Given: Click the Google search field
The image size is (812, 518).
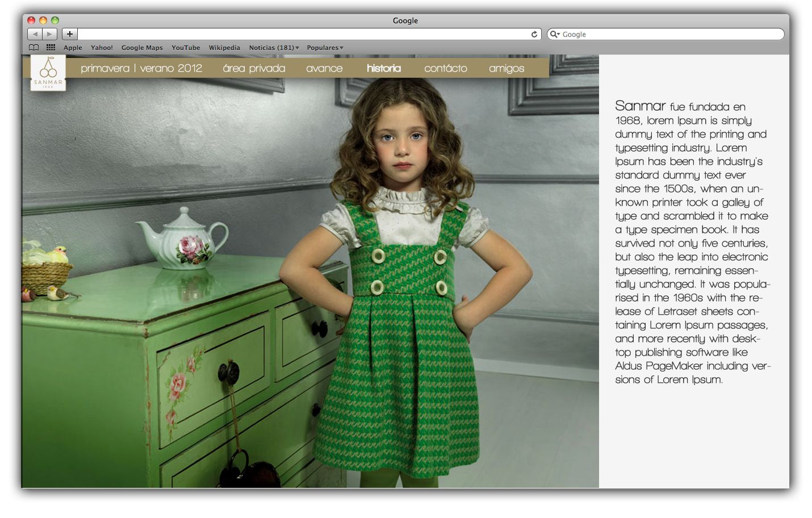Looking at the screenshot, I should coord(665,34).
